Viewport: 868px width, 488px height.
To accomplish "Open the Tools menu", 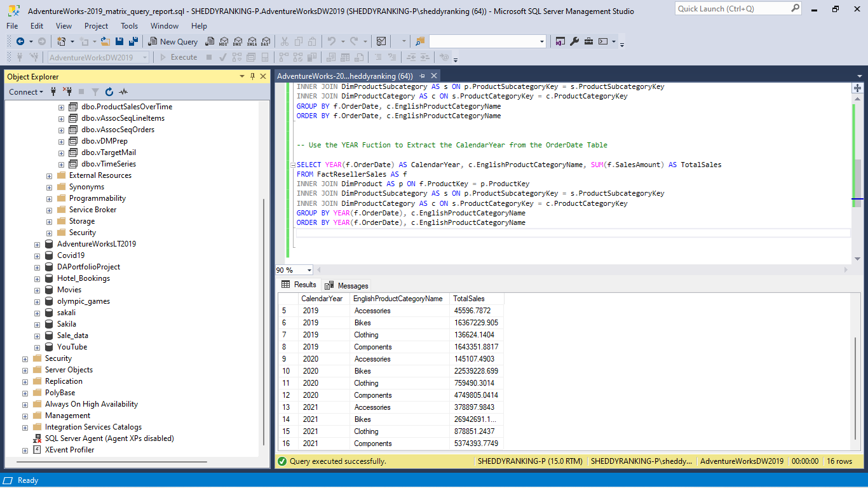I will pos(129,25).
